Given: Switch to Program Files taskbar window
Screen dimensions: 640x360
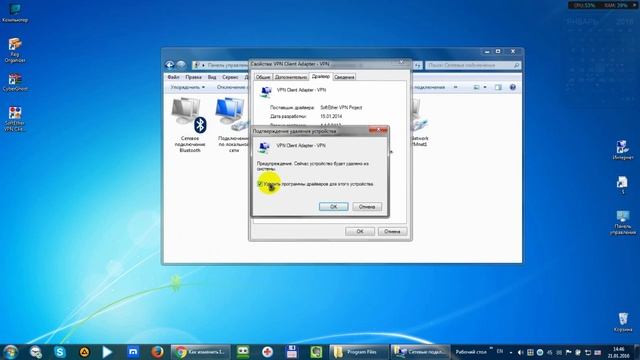Looking at the screenshot, I should (359, 352).
